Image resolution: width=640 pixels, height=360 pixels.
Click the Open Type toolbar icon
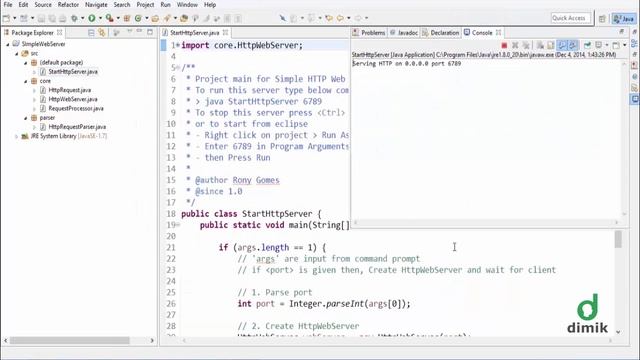click(155, 18)
